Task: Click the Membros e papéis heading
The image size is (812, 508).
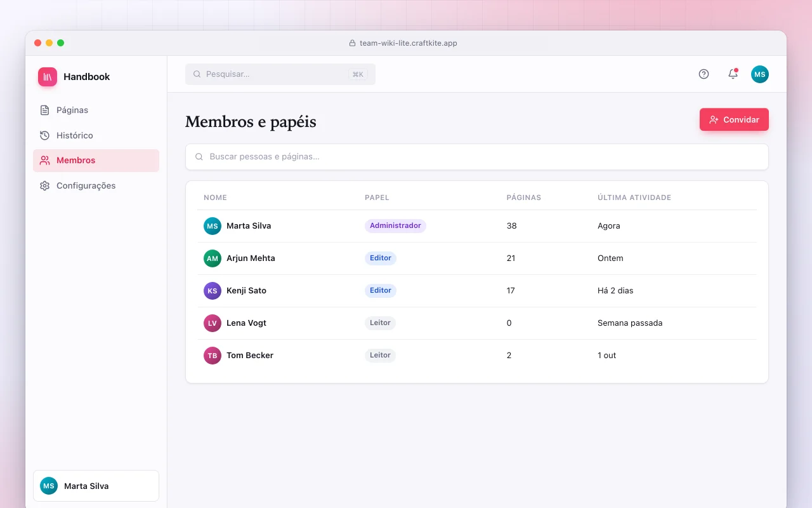Action: [251, 122]
